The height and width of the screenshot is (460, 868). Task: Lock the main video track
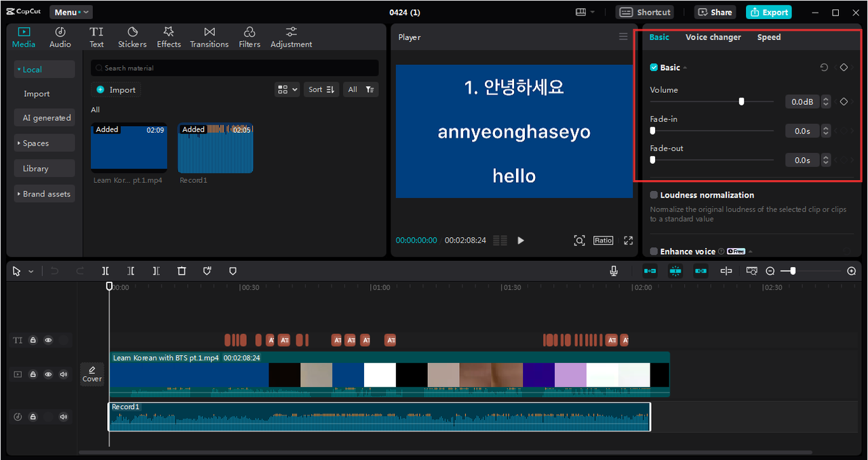point(33,374)
